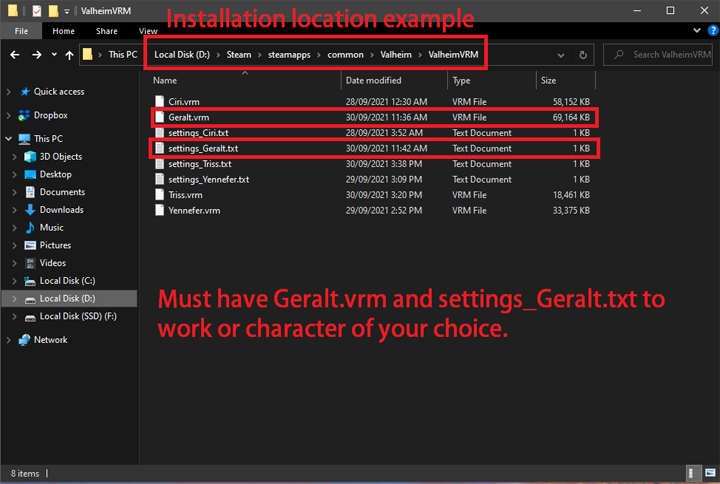Expand the Dropbox tree node
This screenshot has width=720, height=484.
tap(8, 115)
